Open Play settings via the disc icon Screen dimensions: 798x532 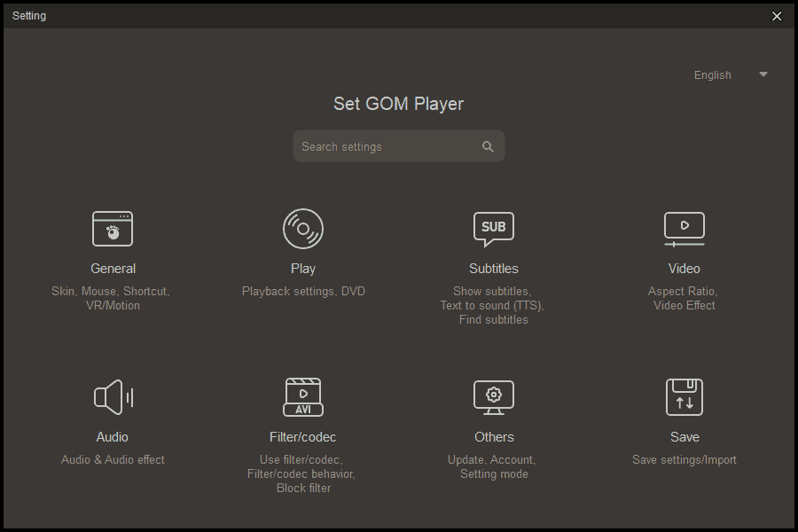pos(303,229)
